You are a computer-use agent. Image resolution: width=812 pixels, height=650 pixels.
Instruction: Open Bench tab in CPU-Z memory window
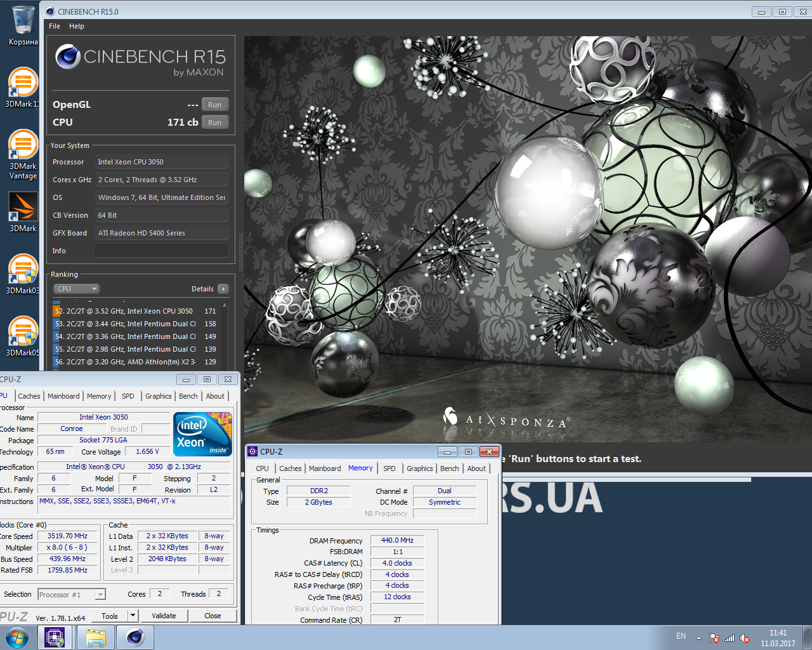point(450,468)
